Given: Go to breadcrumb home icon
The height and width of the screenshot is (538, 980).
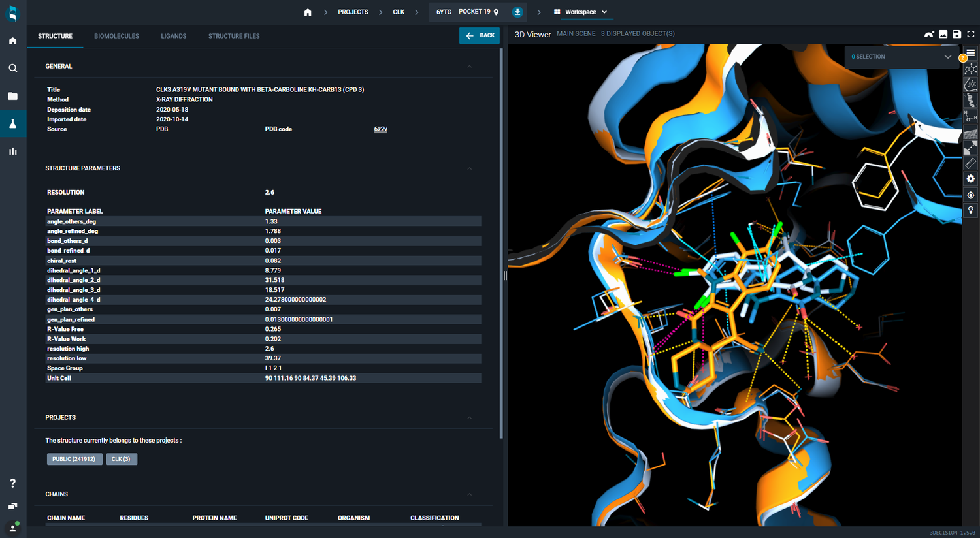Looking at the screenshot, I should [x=308, y=12].
